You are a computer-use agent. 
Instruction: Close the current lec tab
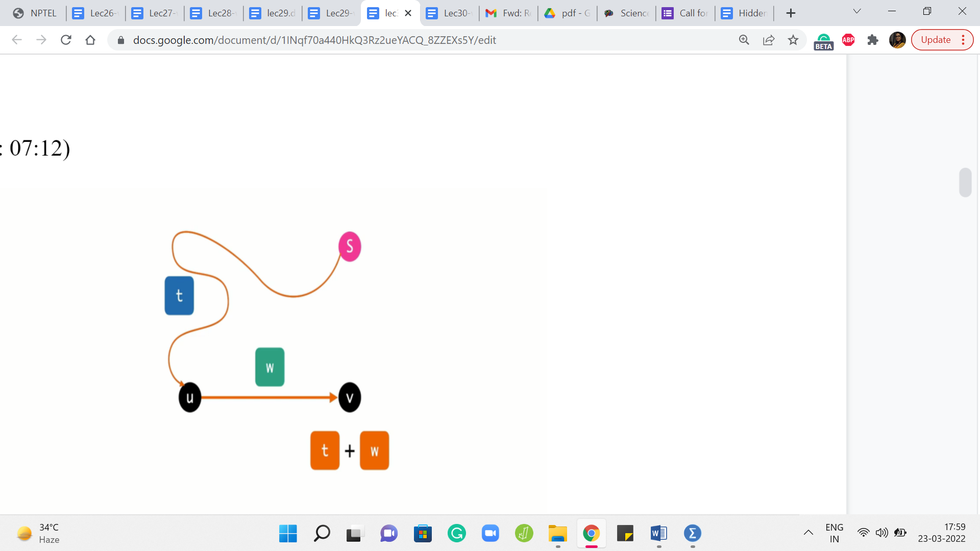pos(408,13)
